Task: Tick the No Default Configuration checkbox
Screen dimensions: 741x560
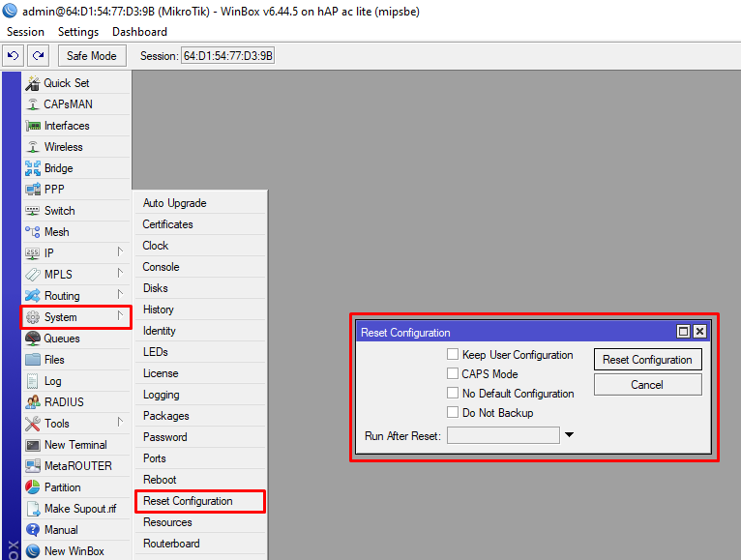Action: (453, 394)
